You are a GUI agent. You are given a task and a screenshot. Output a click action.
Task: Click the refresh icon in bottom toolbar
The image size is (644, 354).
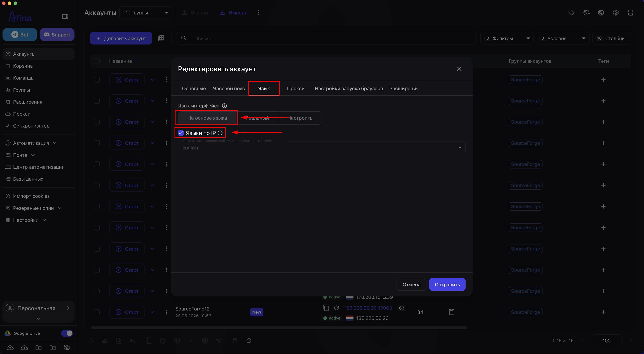pyautogui.click(x=249, y=340)
